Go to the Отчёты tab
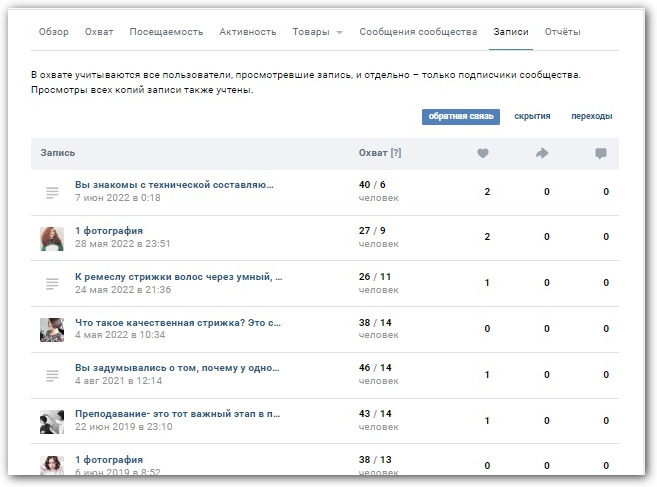The image size is (657, 487). [562, 32]
